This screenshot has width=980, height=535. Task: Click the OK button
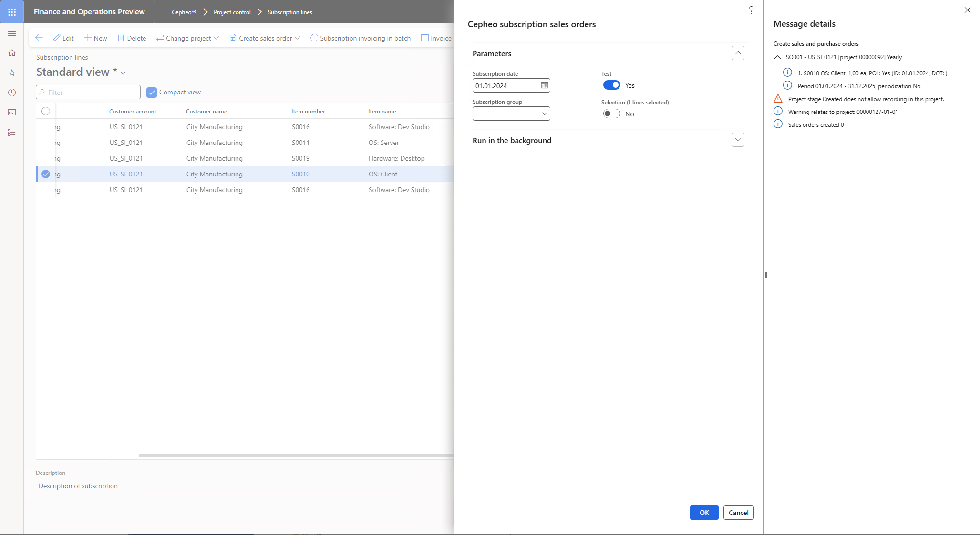(x=704, y=513)
